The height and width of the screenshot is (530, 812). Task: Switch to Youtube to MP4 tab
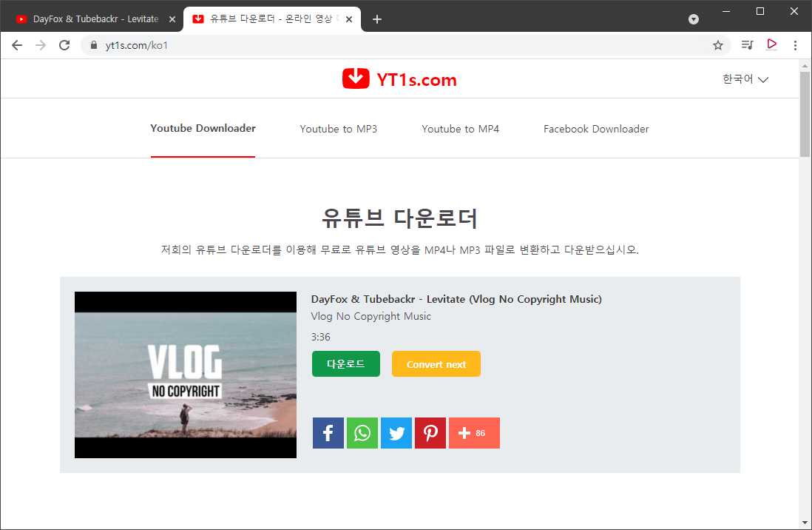tap(461, 129)
